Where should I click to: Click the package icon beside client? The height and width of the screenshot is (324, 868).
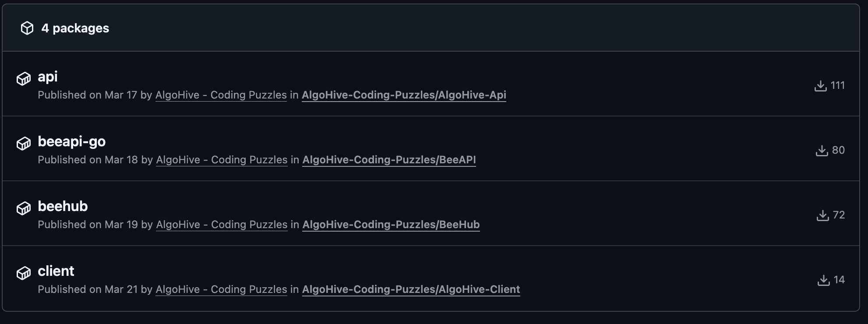coord(24,273)
